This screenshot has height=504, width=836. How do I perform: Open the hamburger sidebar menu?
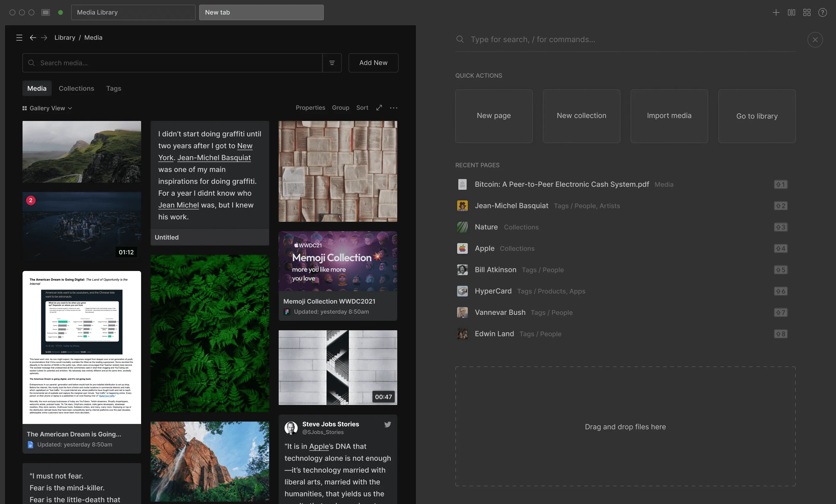pyautogui.click(x=19, y=38)
